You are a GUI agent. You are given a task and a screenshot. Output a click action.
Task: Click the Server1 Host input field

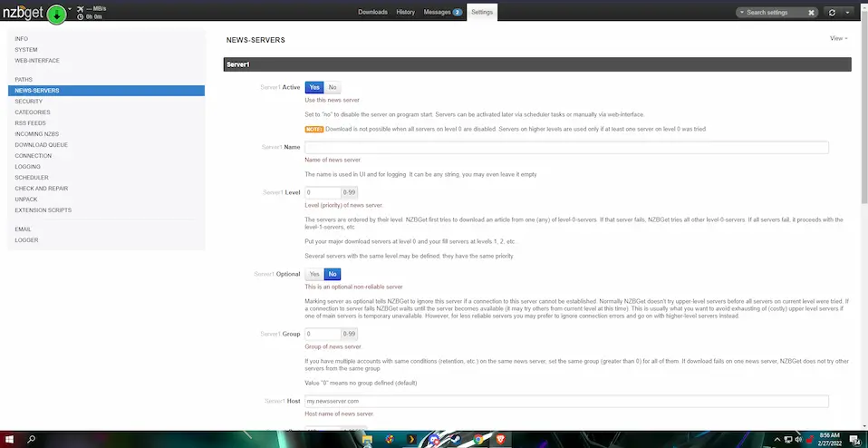(x=566, y=401)
